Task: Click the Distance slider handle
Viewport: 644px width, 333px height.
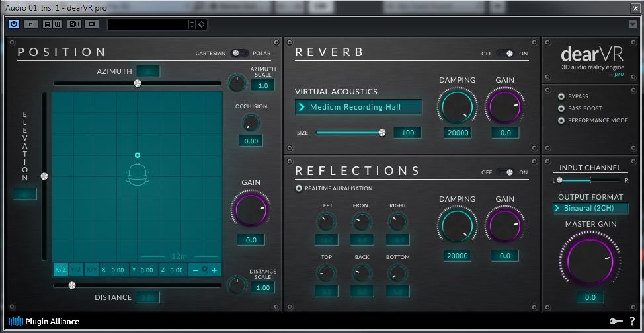Action: 72,285
